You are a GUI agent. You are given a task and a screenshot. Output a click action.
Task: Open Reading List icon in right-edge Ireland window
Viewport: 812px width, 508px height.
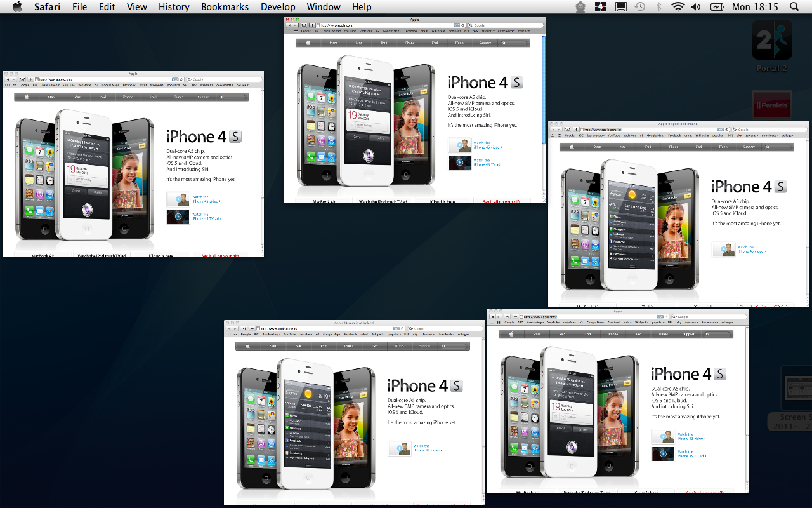(x=552, y=135)
